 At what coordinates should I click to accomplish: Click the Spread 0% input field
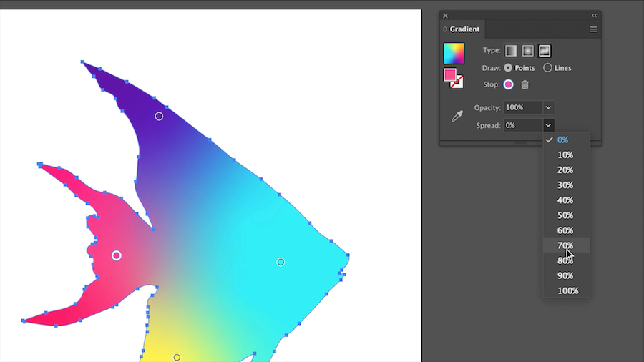(x=523, y=125)
